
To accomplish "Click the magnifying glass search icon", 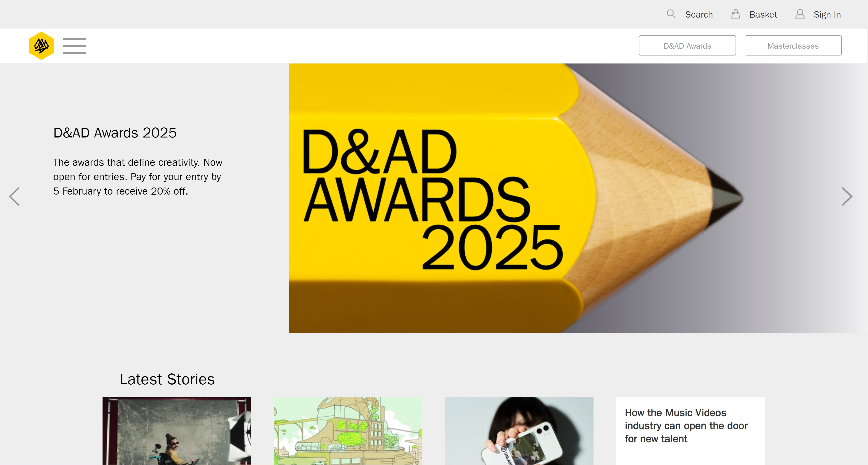I will click(x=671, y=14).
